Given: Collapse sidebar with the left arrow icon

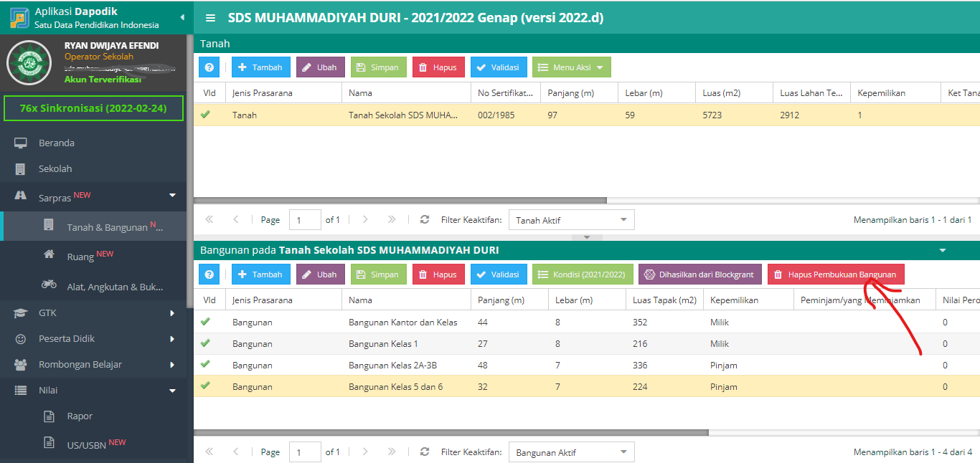Looking at the screenshot, I should [182, 17].
